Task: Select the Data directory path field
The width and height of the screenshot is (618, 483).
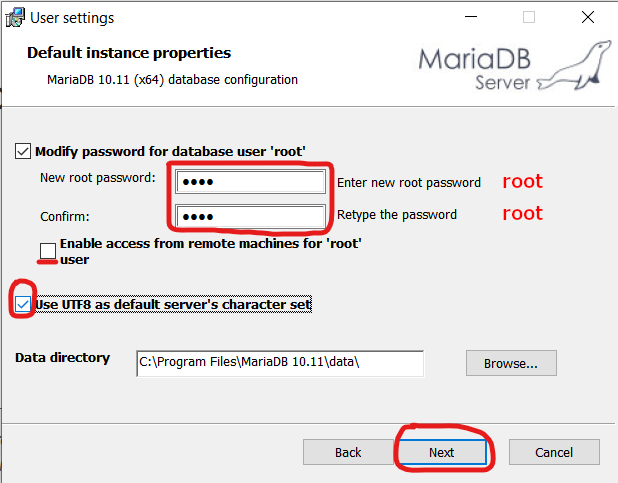Action: click(280, 363)
